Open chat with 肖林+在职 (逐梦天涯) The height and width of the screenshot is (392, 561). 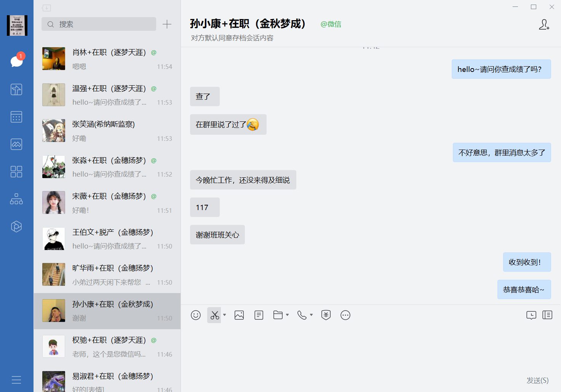point(107,59)
